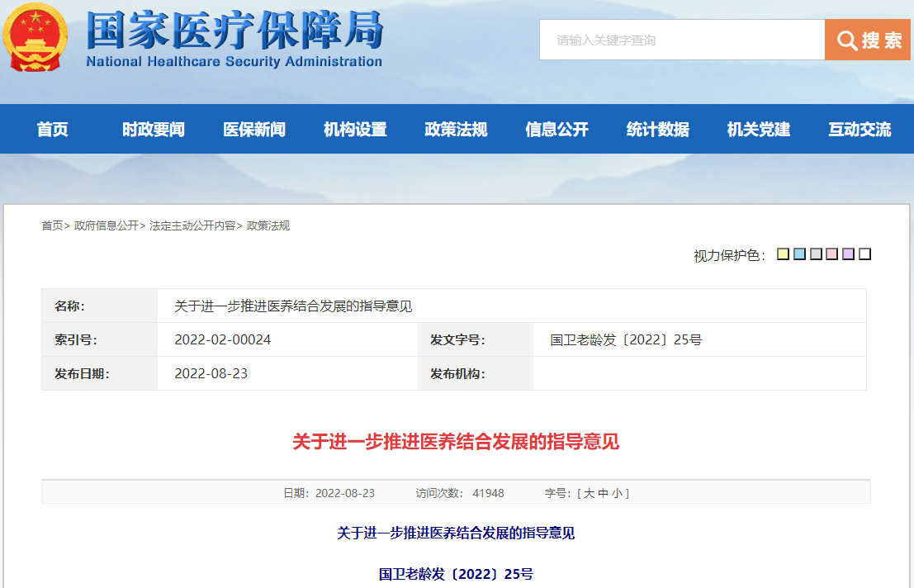
Task: Set font size to 大 (large)
Action: pos(589,493)
